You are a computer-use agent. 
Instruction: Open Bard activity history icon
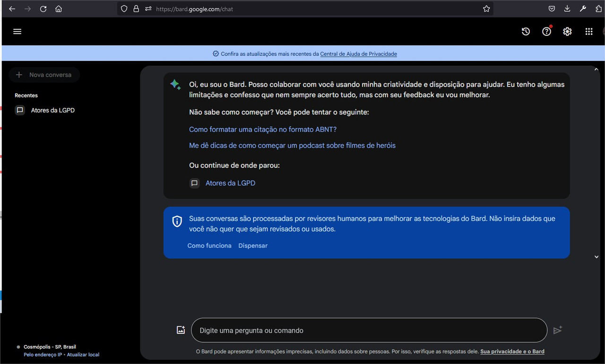coord(526,31)
